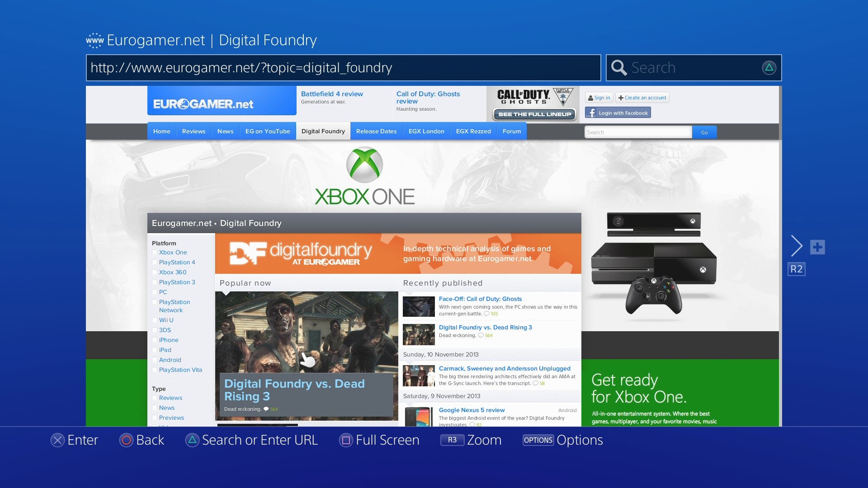Open the Digital Foundry nav tab

(323, 131)
